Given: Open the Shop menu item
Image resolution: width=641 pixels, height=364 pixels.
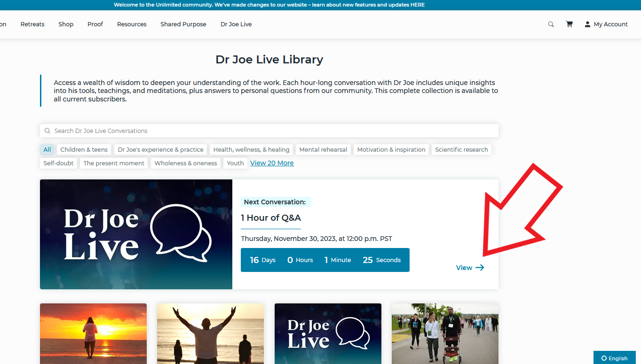Looking at the screenshot, I should [x=66, y=24].
